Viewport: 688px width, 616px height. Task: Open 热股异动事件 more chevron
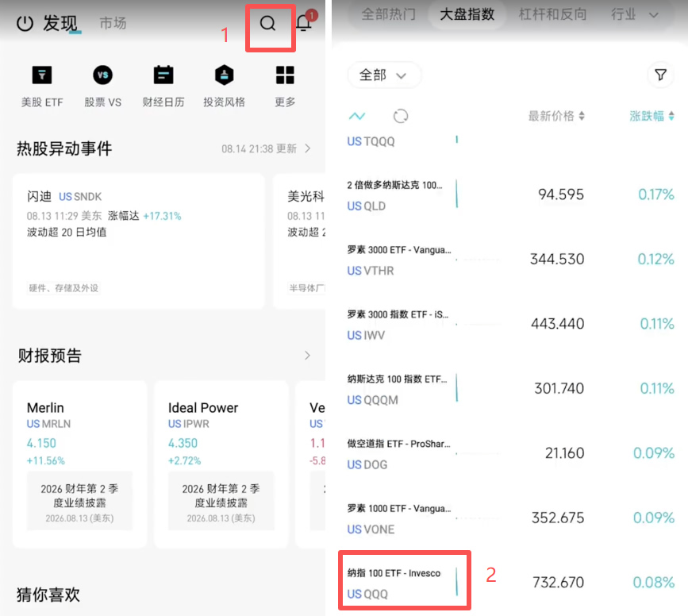coord(308,148)
